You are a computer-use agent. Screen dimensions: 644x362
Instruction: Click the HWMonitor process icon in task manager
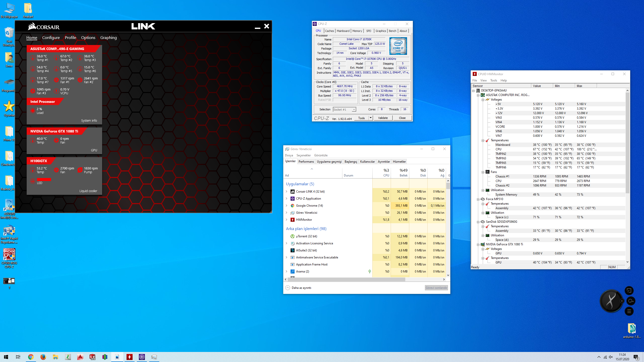click(293, 220)
